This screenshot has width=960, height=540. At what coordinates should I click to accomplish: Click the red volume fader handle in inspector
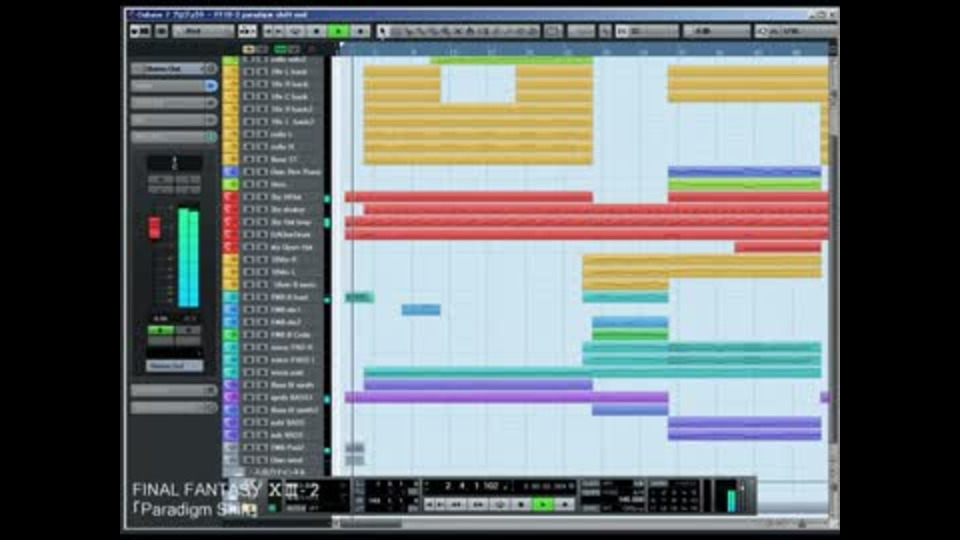(x=154, y=227)
